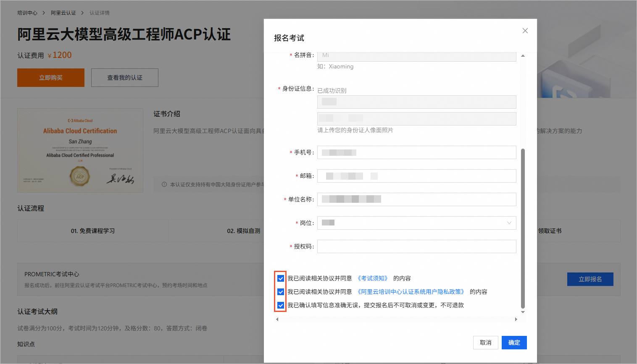Open the 岗位 dropdown list
Image resolution: width=637 pixels, height=364 pixels.
point(416,223)
